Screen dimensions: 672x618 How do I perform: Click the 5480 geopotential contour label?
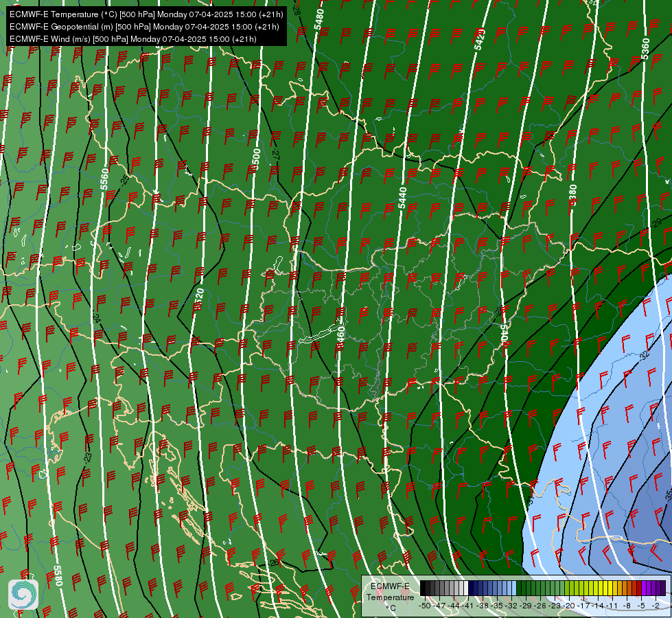click(319, 19)
